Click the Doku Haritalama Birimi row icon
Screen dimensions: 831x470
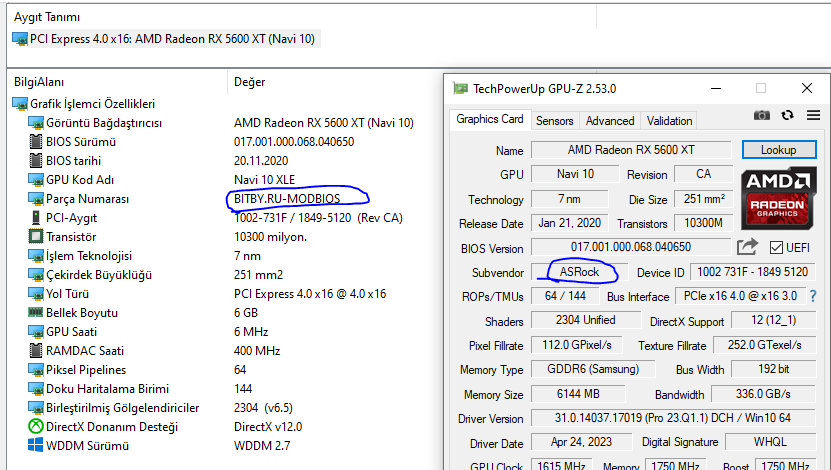click(x=36, y=389)
